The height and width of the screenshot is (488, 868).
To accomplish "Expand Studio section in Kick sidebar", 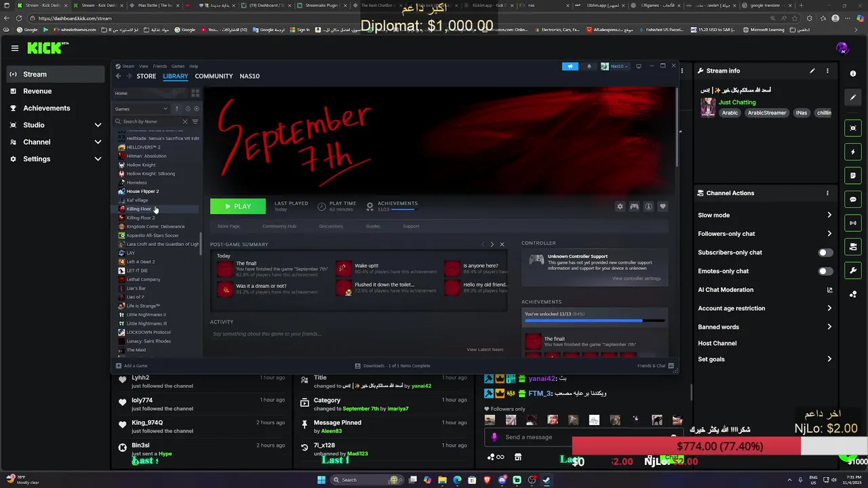I will pos(98,125).
